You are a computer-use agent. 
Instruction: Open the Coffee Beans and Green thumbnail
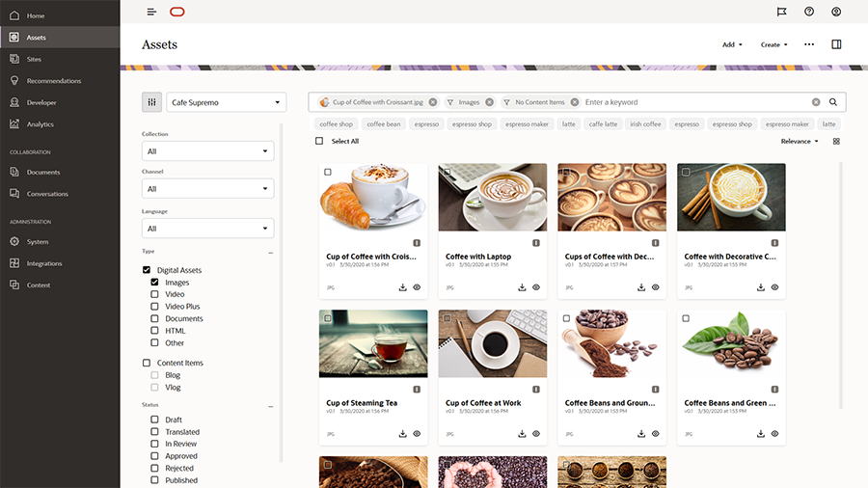pos(731,343)
